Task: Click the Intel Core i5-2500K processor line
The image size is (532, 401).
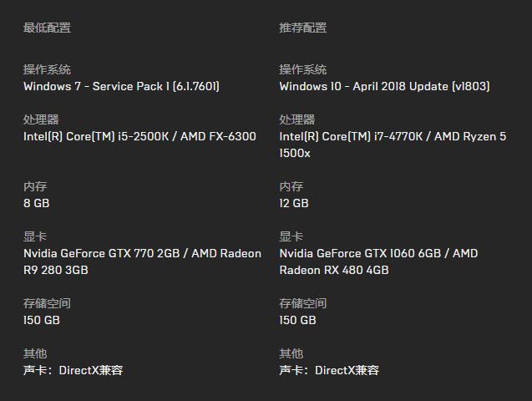Action: coord(139,136)
